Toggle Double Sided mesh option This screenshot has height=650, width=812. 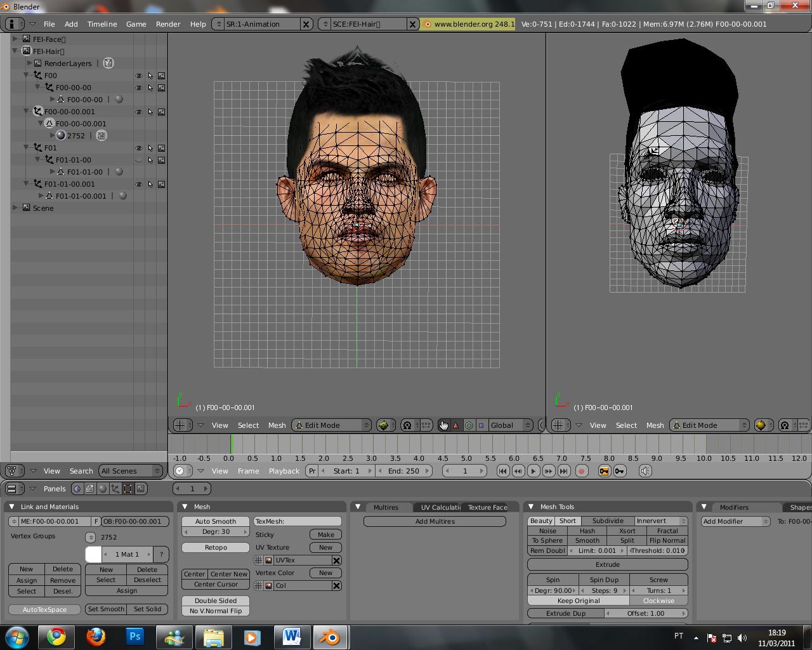point(216,600)
